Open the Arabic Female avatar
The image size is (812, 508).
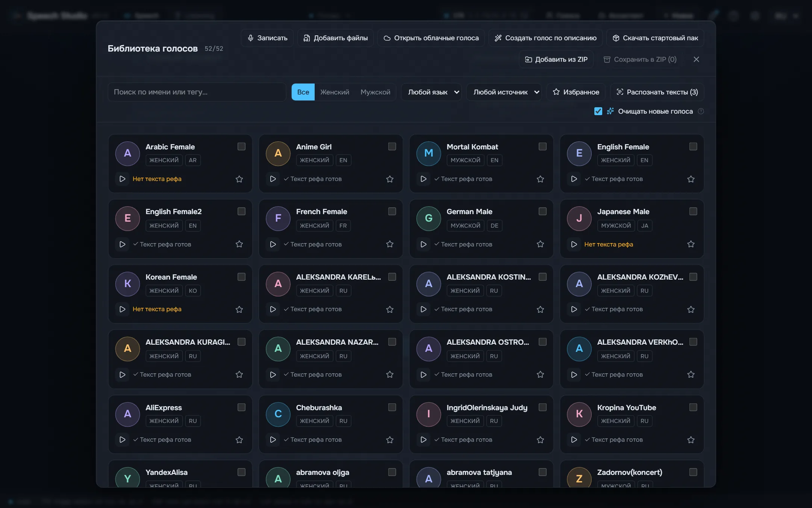[127, 153]
